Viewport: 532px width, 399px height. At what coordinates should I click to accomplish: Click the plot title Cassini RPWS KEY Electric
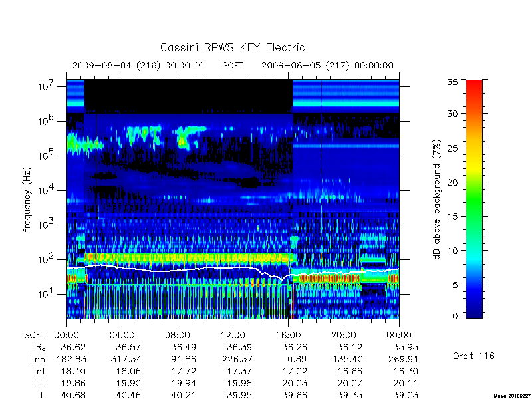coord(232,47)
